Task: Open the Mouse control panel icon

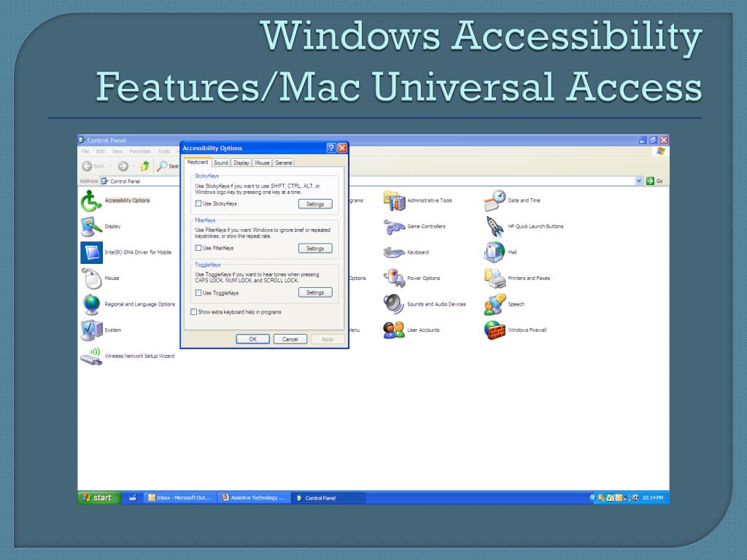Action: click(x=91, y=278)
